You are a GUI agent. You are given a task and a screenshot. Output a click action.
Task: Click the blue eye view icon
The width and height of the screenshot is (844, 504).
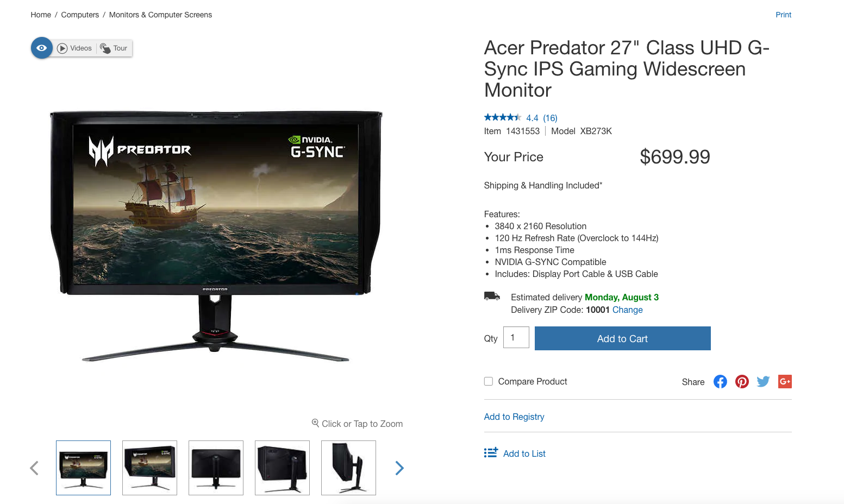[x=42, y=48]
